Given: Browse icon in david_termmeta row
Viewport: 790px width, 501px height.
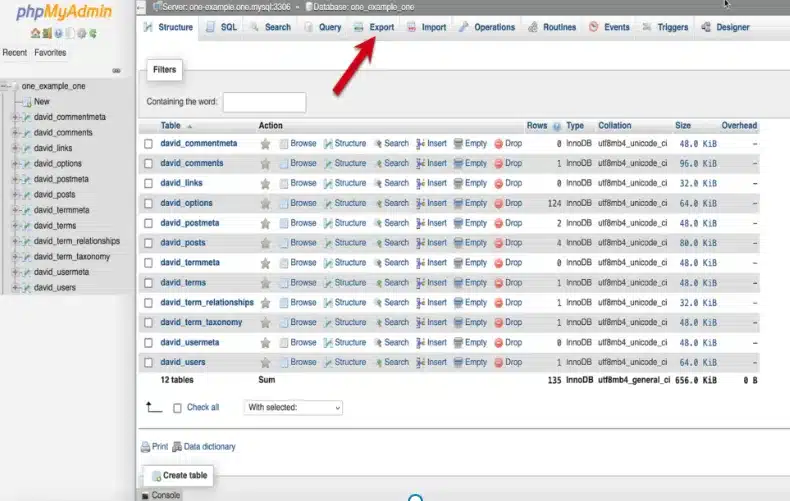Looking at the screenshot, I should [284, 263].
